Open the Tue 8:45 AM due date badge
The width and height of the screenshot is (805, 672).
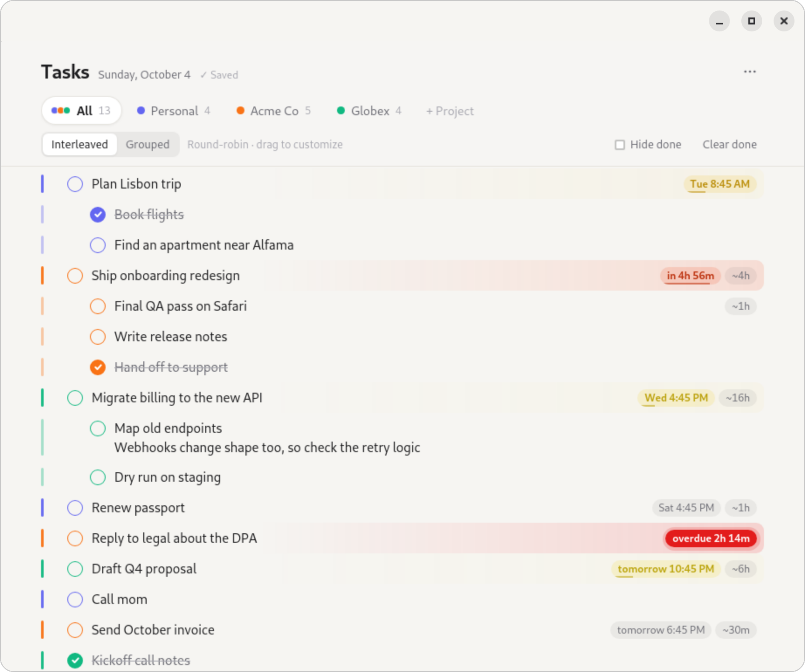[x=720, y=184]
